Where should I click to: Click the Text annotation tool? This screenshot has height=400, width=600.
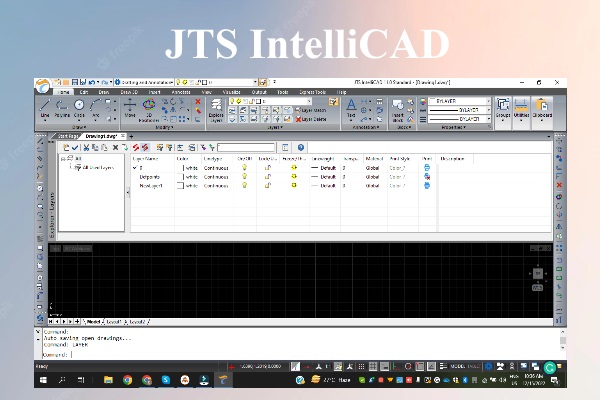pos(351,108)
